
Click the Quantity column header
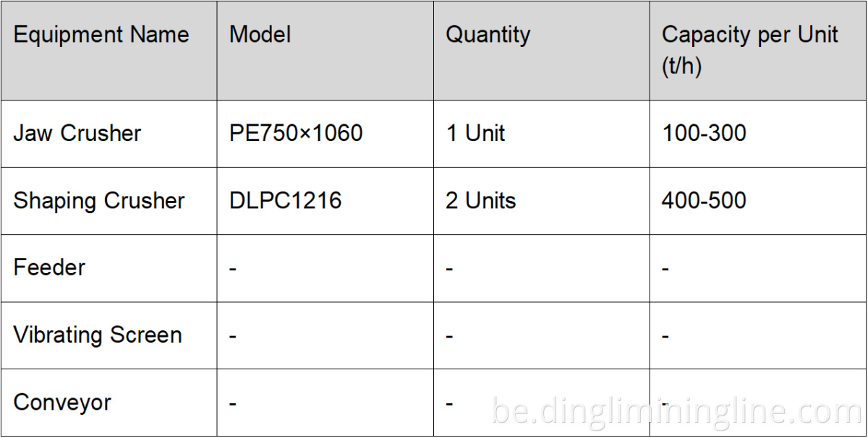click(x=488, y=35)
